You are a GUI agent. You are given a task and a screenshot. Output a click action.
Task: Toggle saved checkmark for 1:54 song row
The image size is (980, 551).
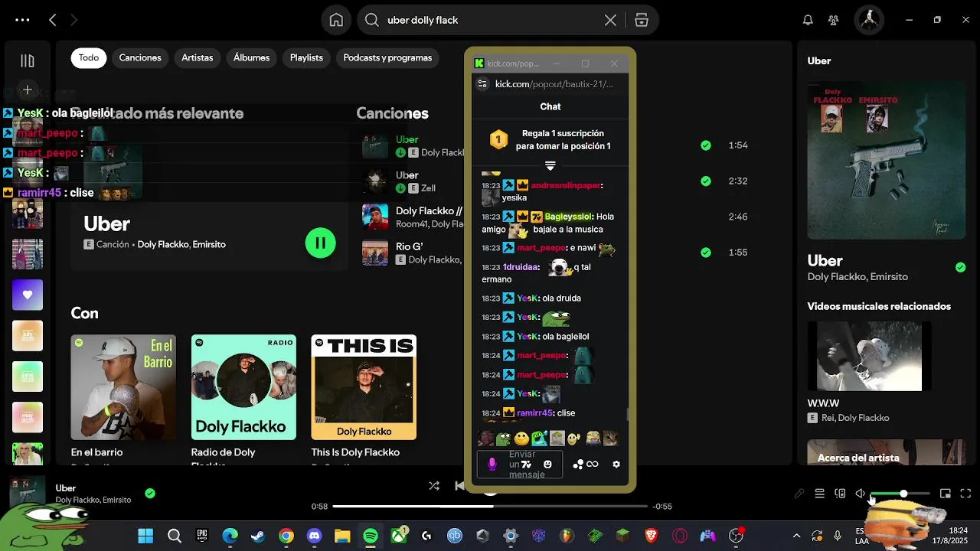tap(706, 145)
